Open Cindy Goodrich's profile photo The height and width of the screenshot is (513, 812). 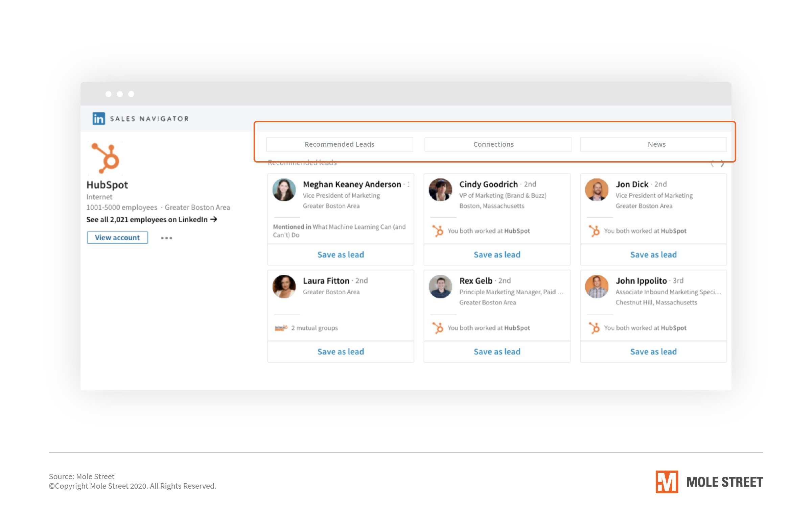[x=440, y=190]
